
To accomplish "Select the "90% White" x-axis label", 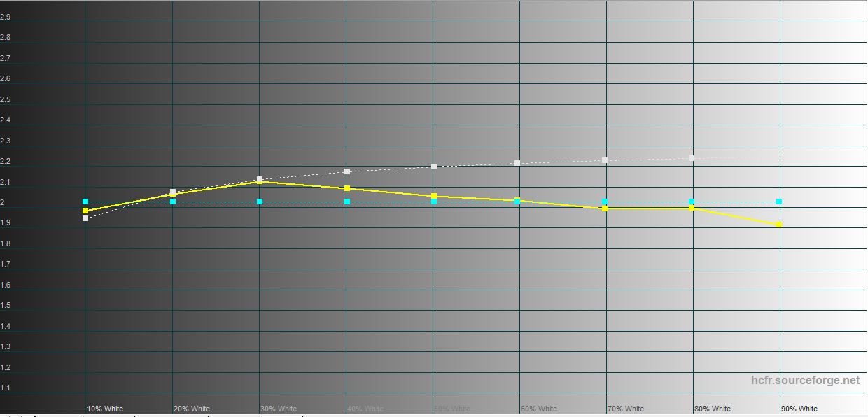I will click(799, 409).
